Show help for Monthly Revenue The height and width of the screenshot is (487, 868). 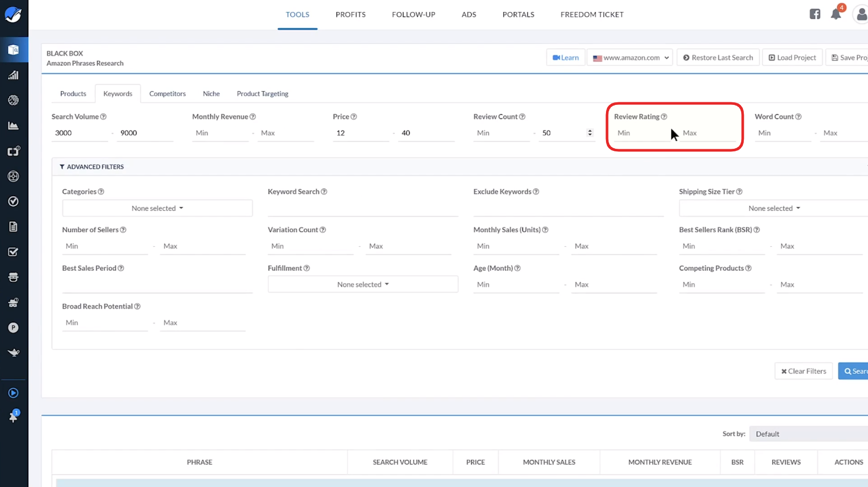pyautogui.click(x=253, y=117)
